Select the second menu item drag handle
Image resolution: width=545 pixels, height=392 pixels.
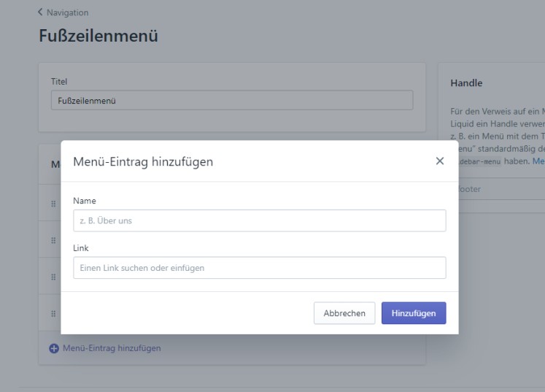pos(53,240)
